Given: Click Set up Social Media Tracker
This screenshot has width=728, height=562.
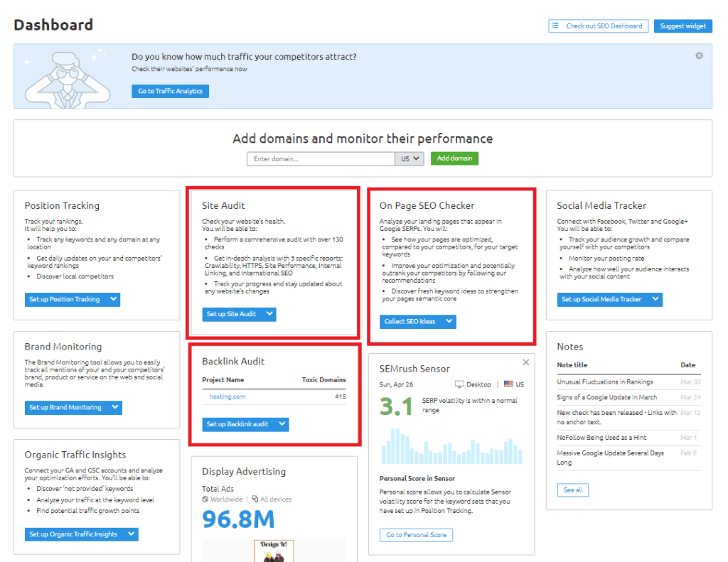Looking at the screenshot, I should 602,299.
